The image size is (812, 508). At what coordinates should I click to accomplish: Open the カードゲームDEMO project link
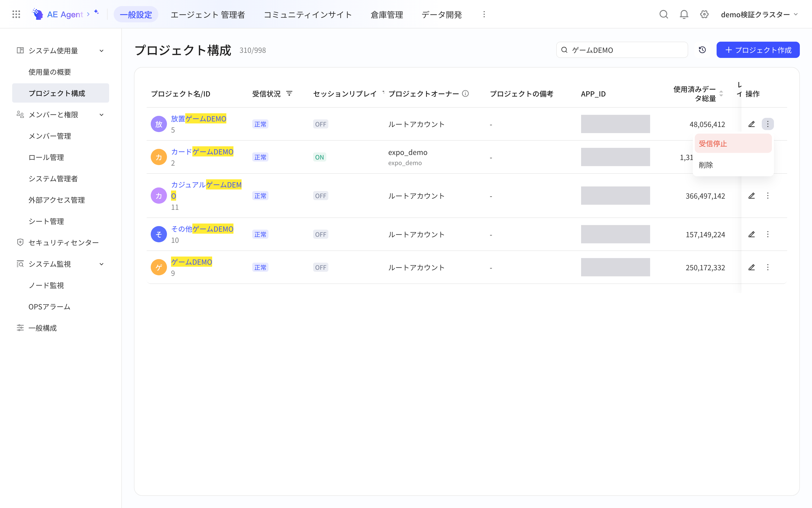(202, 152)
